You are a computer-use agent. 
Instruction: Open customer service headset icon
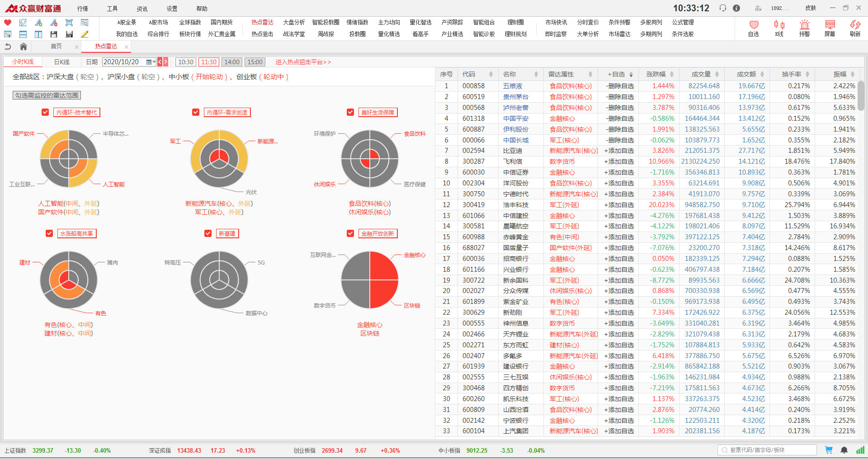(x=723, y=8)
